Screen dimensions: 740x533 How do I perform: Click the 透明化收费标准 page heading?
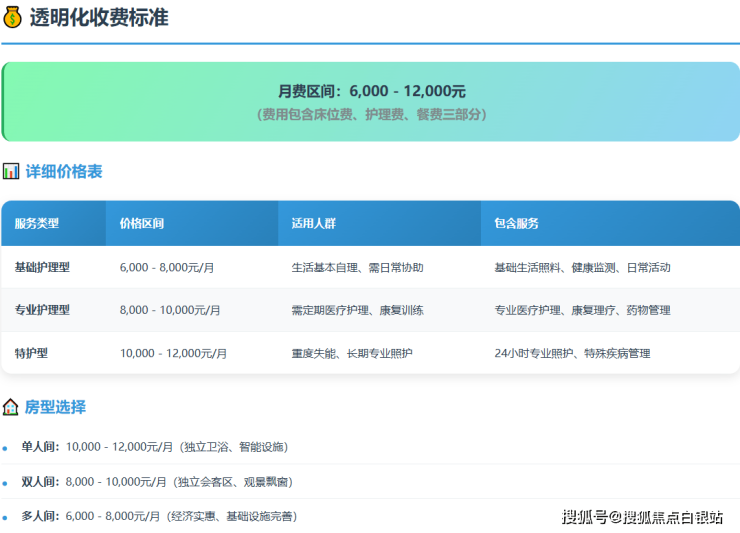[98, 17]
